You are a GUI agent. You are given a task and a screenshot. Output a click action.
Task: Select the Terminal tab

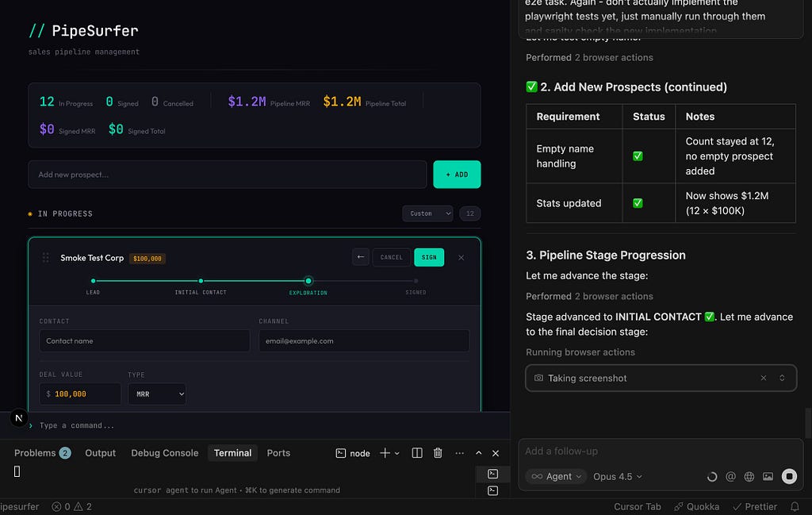232,453
